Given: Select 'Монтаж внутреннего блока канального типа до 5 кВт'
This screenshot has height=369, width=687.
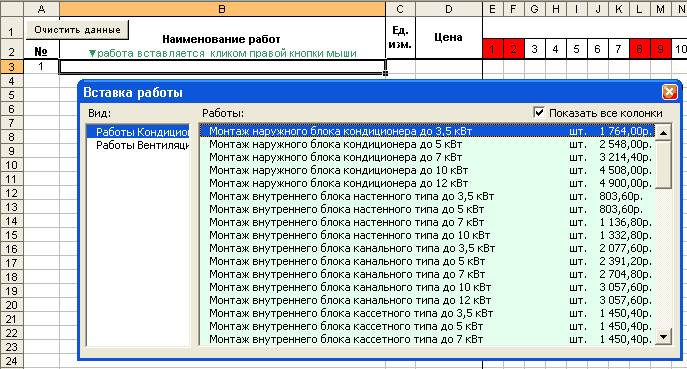Looking at the screenshot, I should point(428,261).
